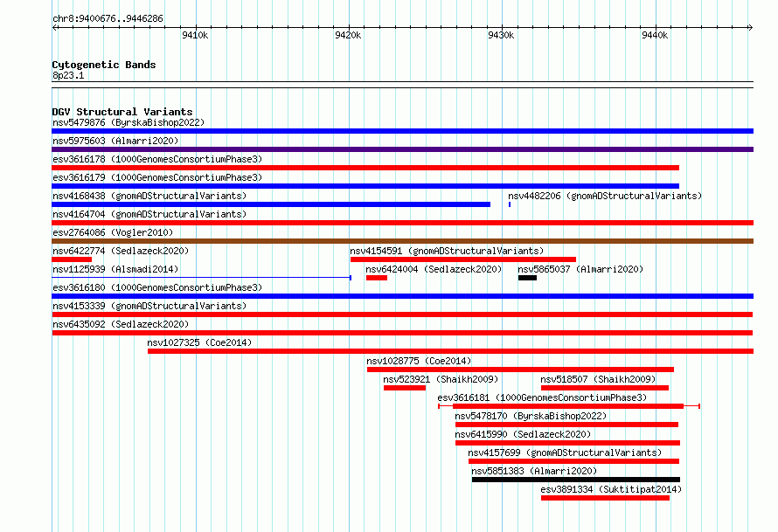Select the 8p23.1 cytogenetic band label
Screen dimensions: 778x532
[x=68, y=75]
